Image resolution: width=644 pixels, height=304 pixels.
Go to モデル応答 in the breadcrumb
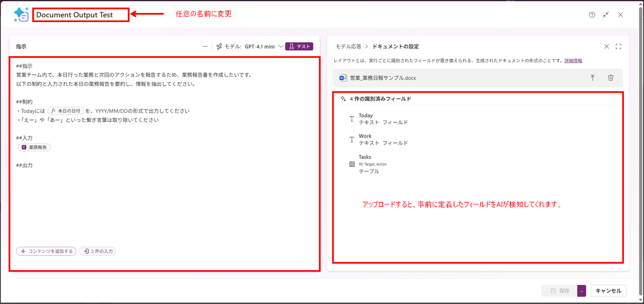tap(348, 47)
